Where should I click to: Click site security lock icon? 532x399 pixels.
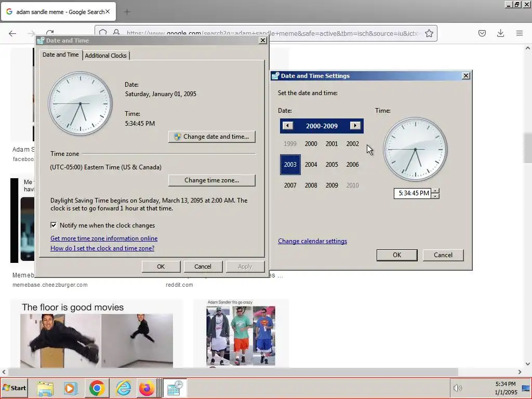[116, 33]
